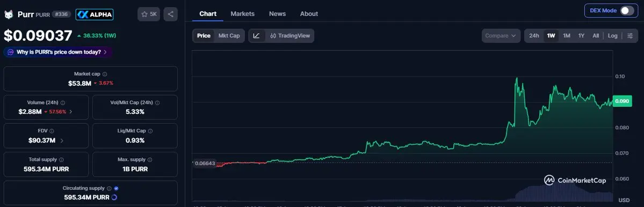Viewport: 644px width, 207px height.
Task: Open the info icon beside Total supply
Action: (61, 160)
